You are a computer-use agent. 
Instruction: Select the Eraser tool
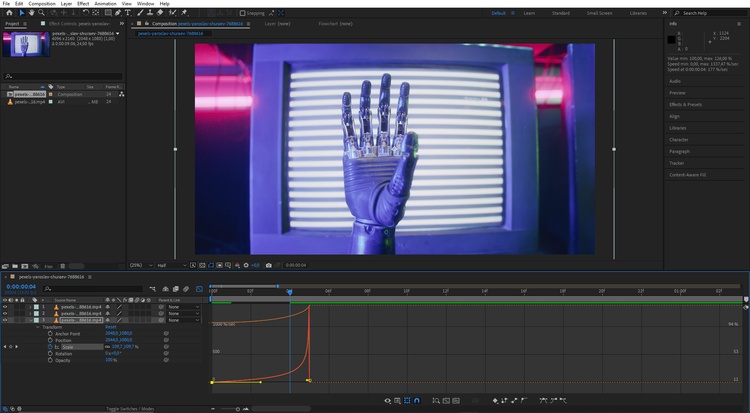point(160,13)
